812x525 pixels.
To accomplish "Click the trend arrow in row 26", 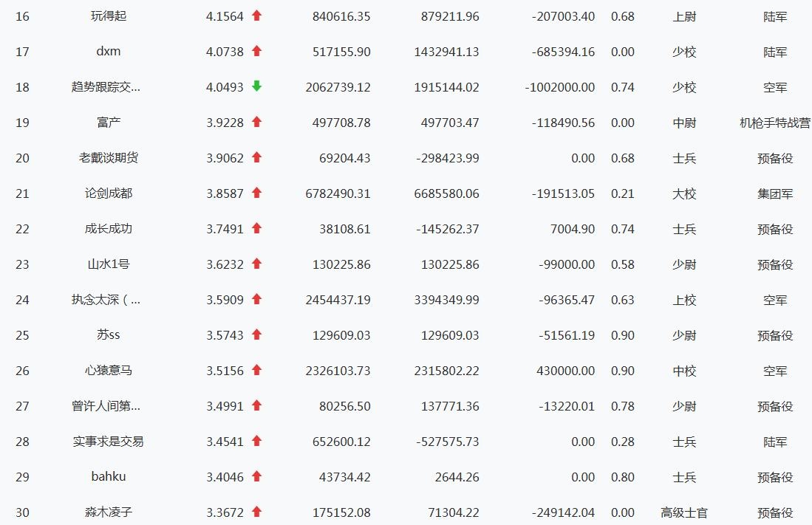I will [x=256, y=370].
